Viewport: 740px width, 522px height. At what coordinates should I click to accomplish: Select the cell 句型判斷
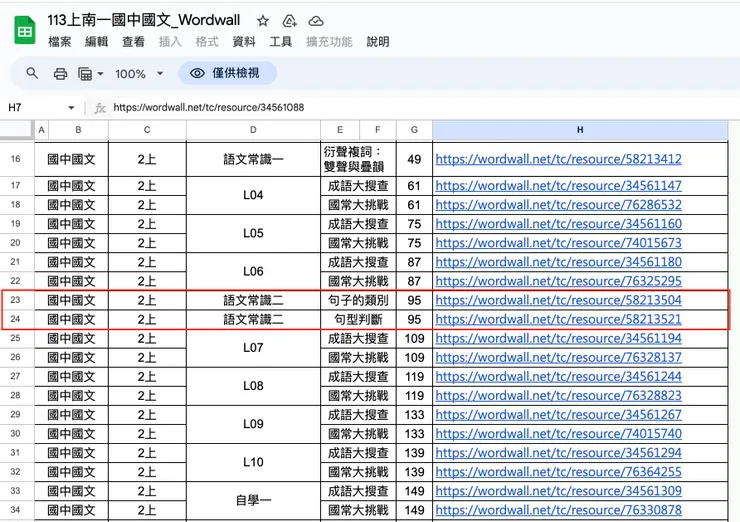point(358,320)
